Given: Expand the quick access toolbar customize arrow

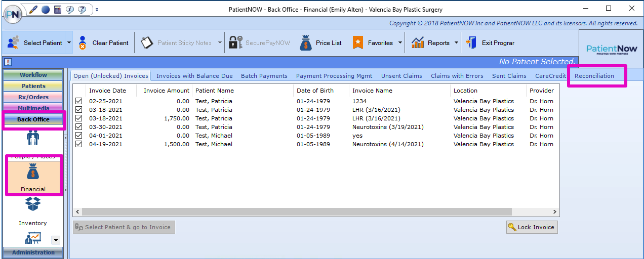Looking at the screenshot, I should 97,9.
